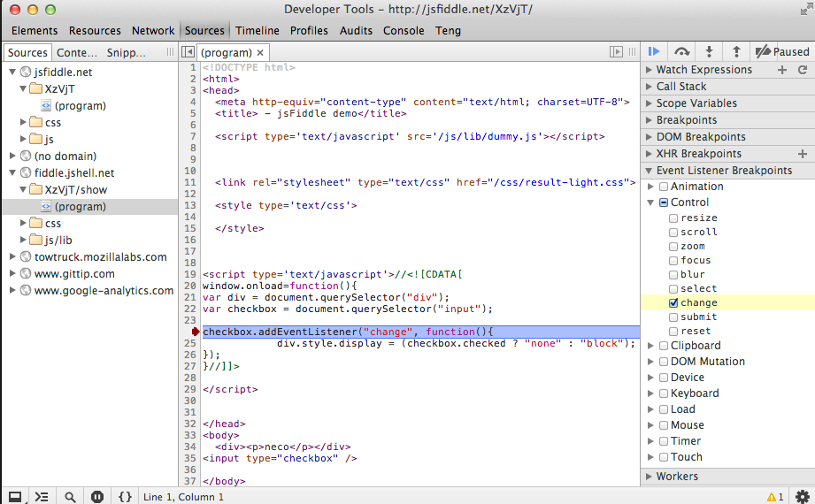Image resolution: width=815 pixels, height=504 pixels.
Task: Open the settings gear icon
Action: click(802, 496)
